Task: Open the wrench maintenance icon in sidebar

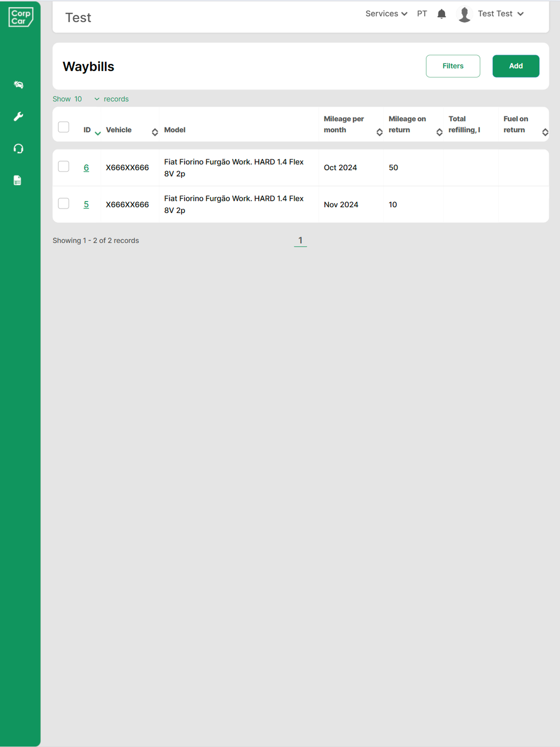Action: pos(18,116)
